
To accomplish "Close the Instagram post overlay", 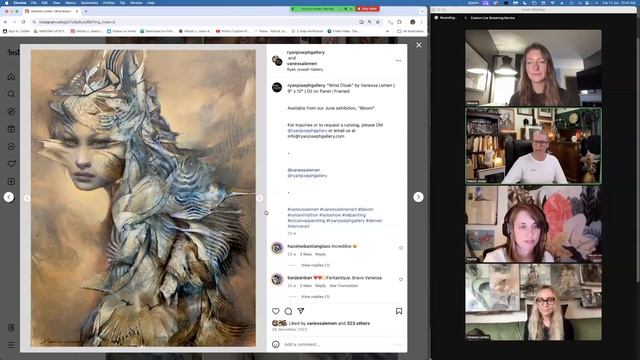I will [x=419, y=45].
